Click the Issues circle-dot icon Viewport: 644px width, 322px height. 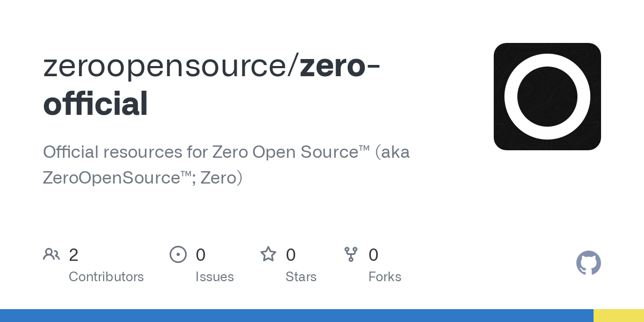click(x=178, y=254)
